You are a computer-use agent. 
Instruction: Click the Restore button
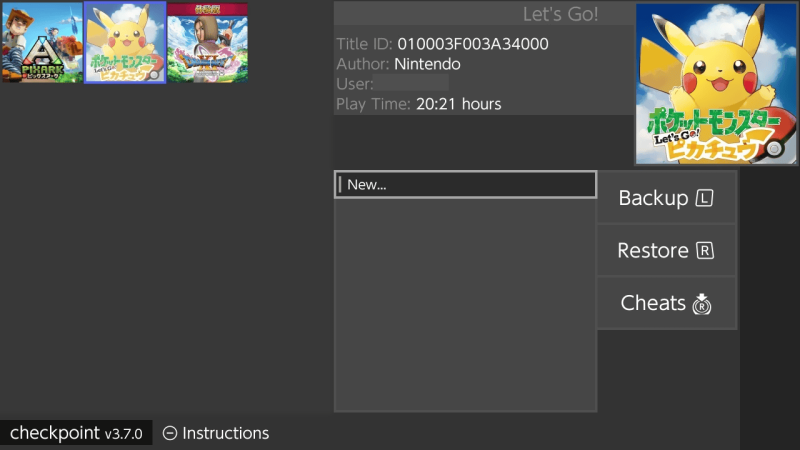(666, 251)
